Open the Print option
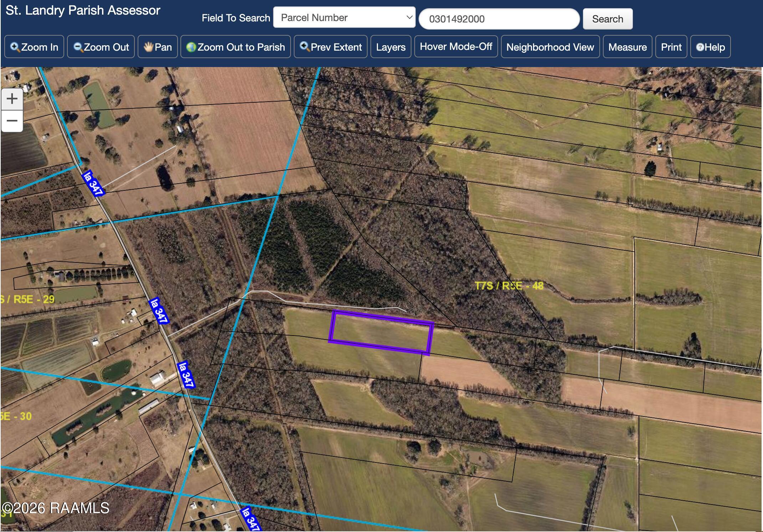This screenshot has height=532, width=763. click(671, 47)
